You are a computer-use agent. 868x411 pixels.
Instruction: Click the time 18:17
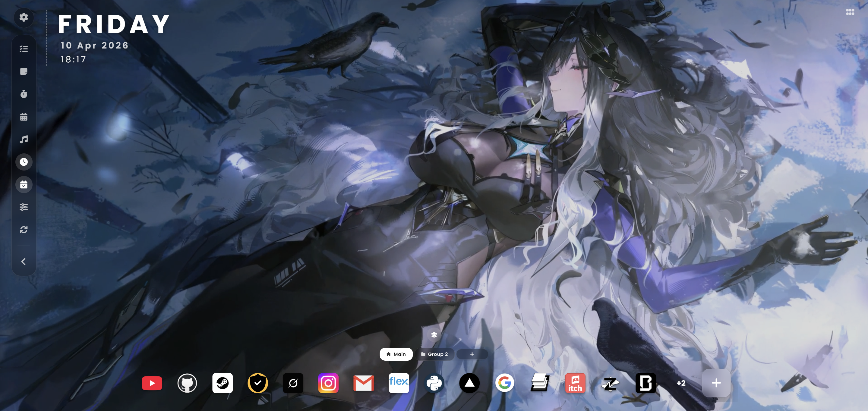coord(74,60)
